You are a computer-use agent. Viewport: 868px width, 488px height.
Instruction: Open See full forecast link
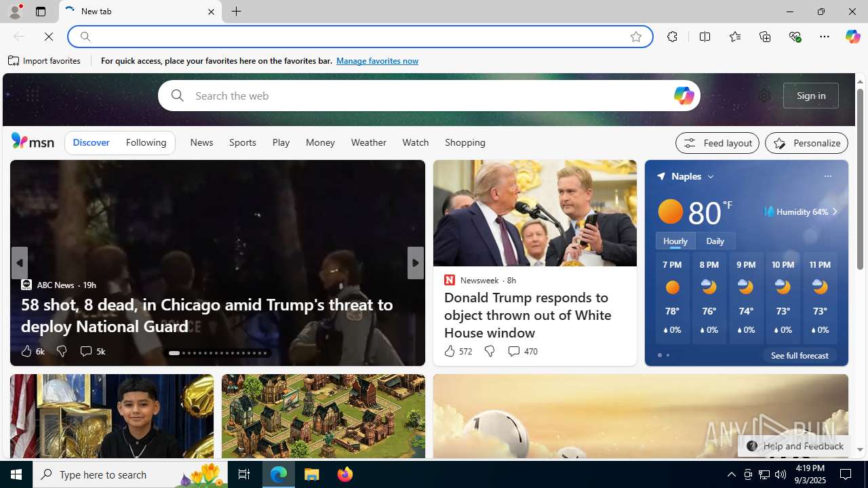[799, 355]
